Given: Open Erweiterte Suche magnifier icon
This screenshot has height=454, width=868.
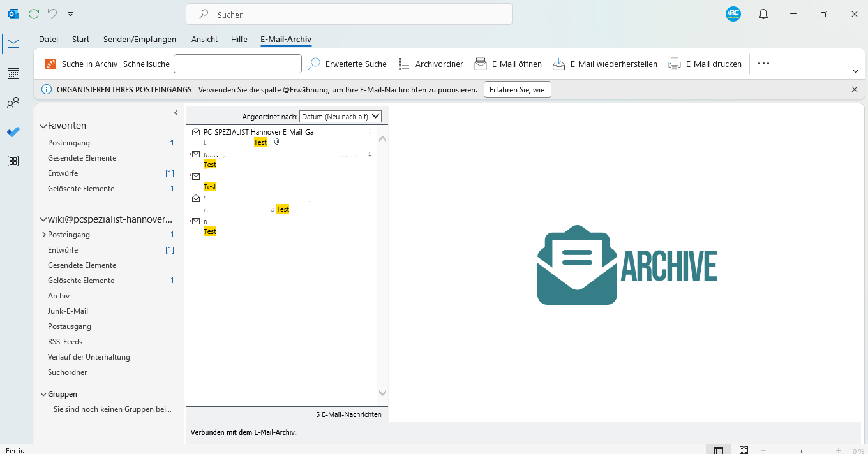Looking at the screenshot, I should [x=314, y=64].
